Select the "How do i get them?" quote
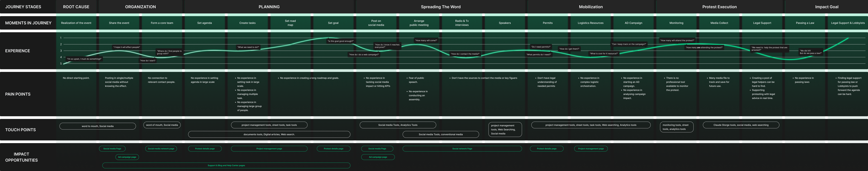The width and height of the screenshot is (868, 171). click(569, 49)
